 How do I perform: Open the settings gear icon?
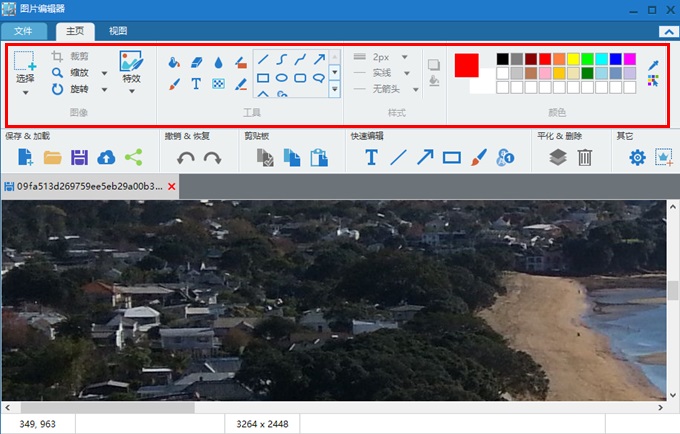pyautogui.click(x=637, y=157)
